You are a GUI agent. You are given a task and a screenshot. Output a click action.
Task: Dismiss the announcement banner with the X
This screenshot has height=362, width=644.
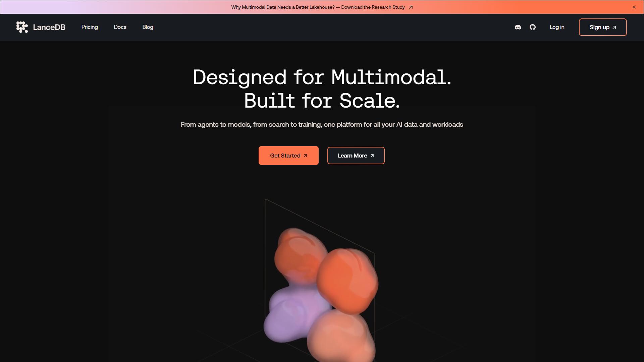634,7
